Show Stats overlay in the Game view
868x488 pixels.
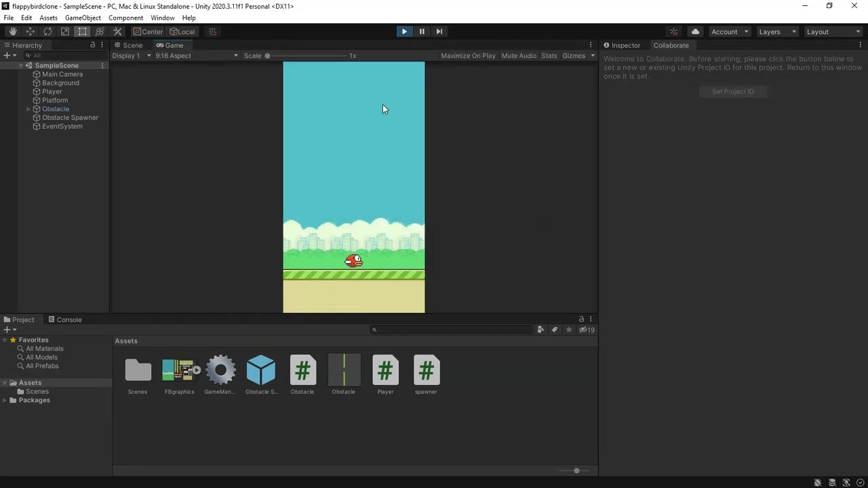[549, 56]
